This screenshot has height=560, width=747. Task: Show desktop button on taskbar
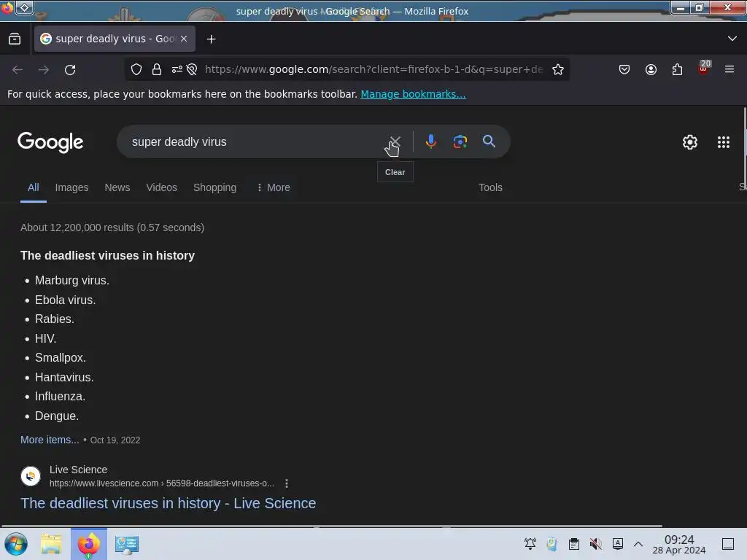(728, 544)
